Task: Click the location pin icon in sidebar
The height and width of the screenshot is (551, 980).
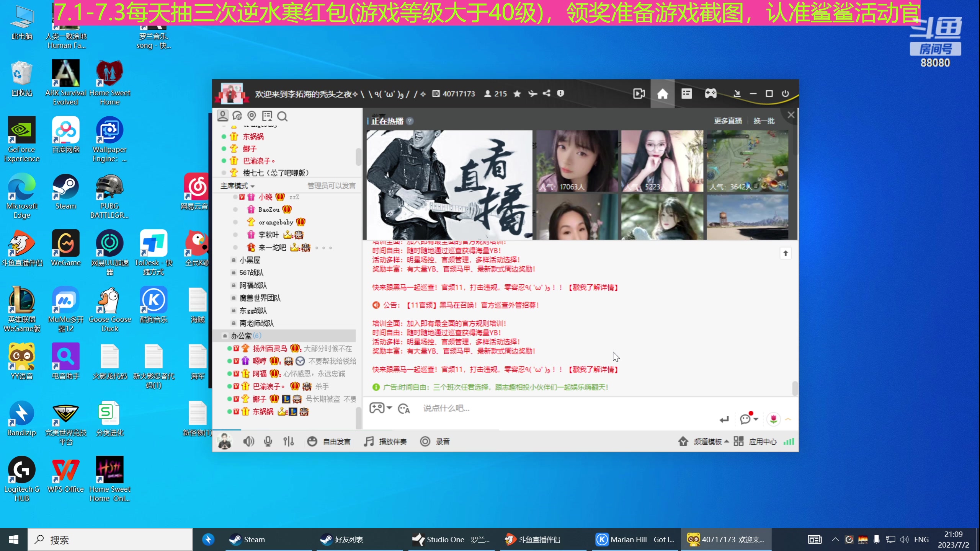Action: pos(252,116)
